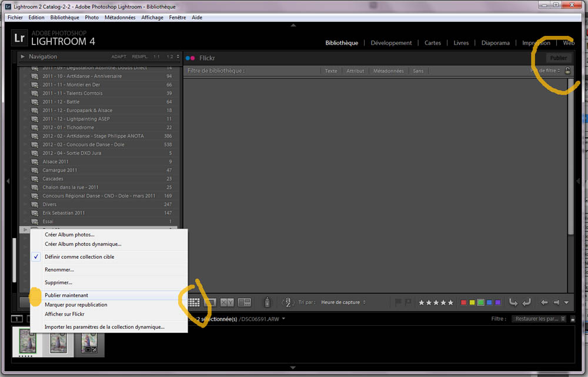
Task: Choose 'Publier maintenant' from context menu
Action: (x=109, y=295)
